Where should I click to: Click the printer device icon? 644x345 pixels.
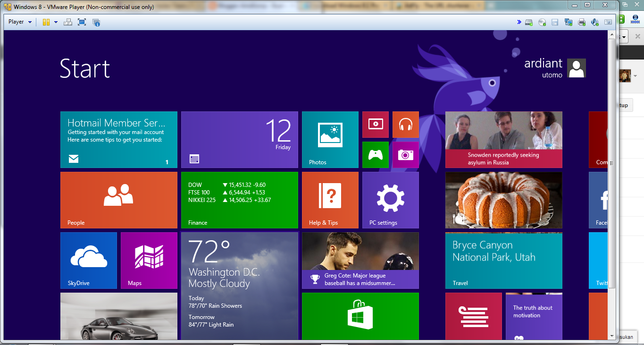582,22
